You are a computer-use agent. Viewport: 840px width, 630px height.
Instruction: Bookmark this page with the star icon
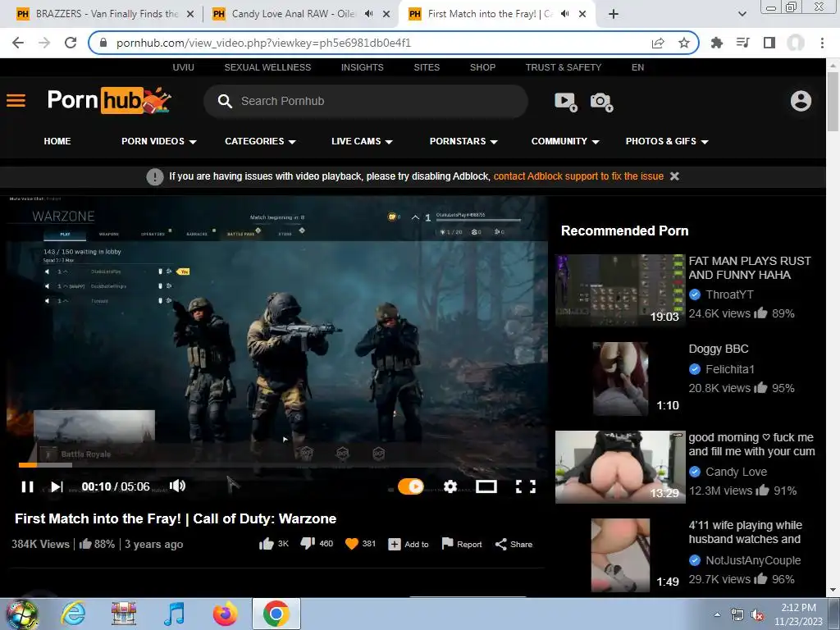(684, 43)
